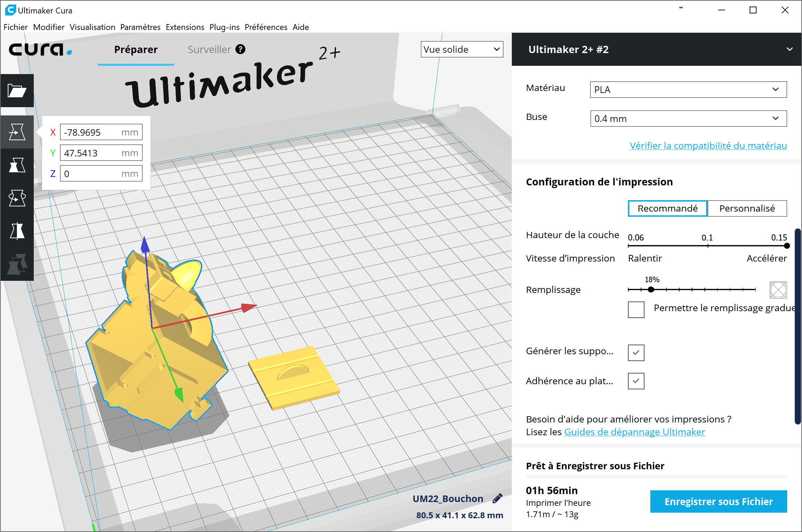Viewport: 802px width, 532px height.
Task: Click the Hauteur de la couche slider handle
Action: (787, 246)
